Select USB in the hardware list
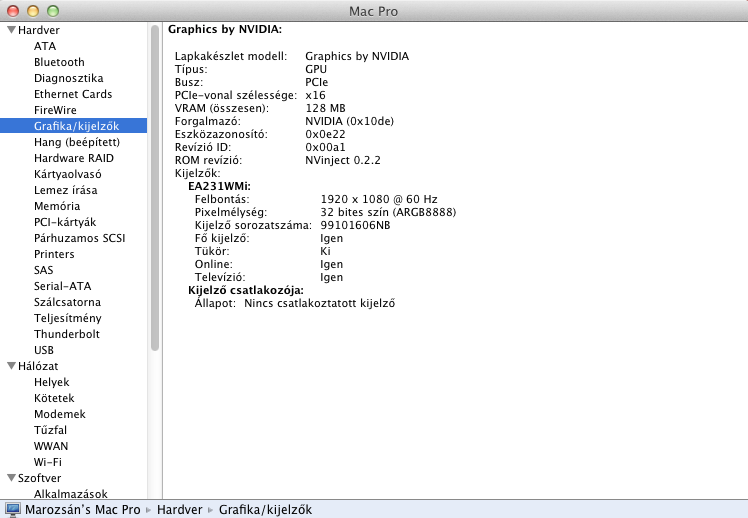The image size is (748, 518). pyautogui.click(x=44, y=350)
